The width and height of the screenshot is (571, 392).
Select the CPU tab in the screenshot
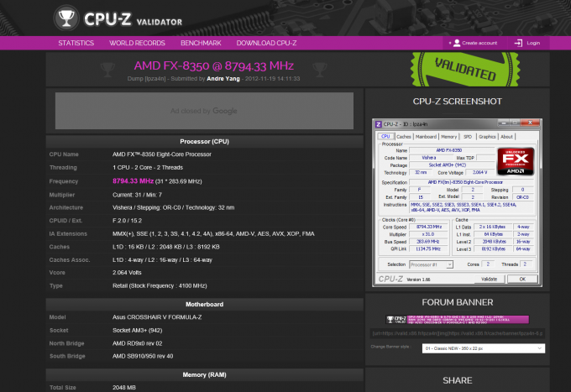(385, 137)
